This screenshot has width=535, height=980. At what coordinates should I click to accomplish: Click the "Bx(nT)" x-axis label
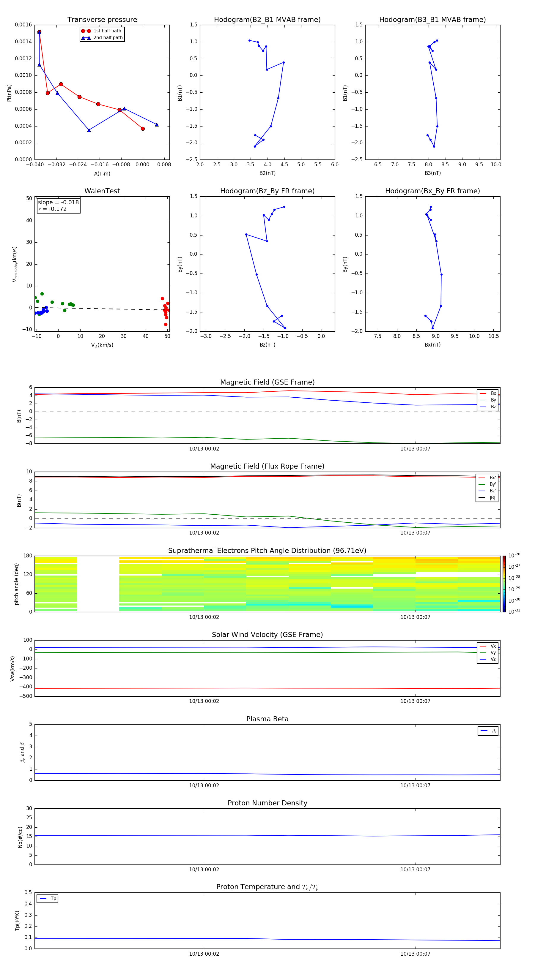click(432, 345)
